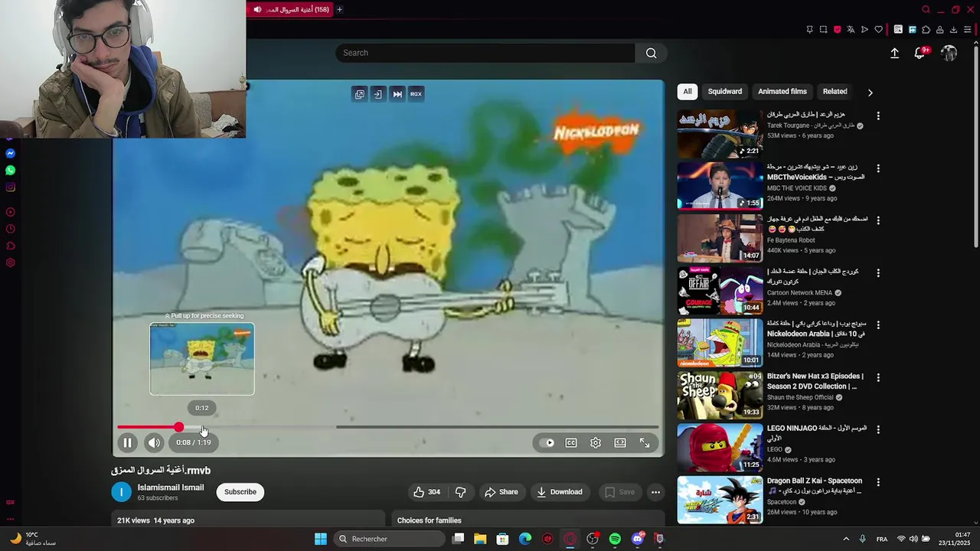Open sidebar settings gear icon
980x551 pixels.
coord(10,262)
